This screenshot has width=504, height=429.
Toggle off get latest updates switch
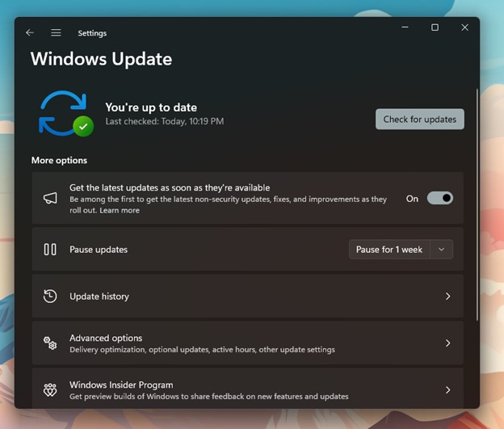coord(440,199)
